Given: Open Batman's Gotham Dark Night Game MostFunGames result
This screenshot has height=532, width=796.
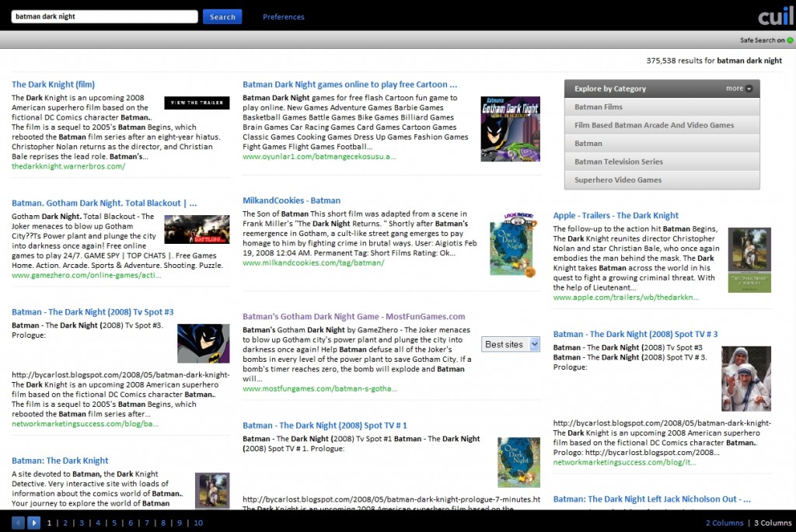Looking at the screenshot, I should (354, 316).
